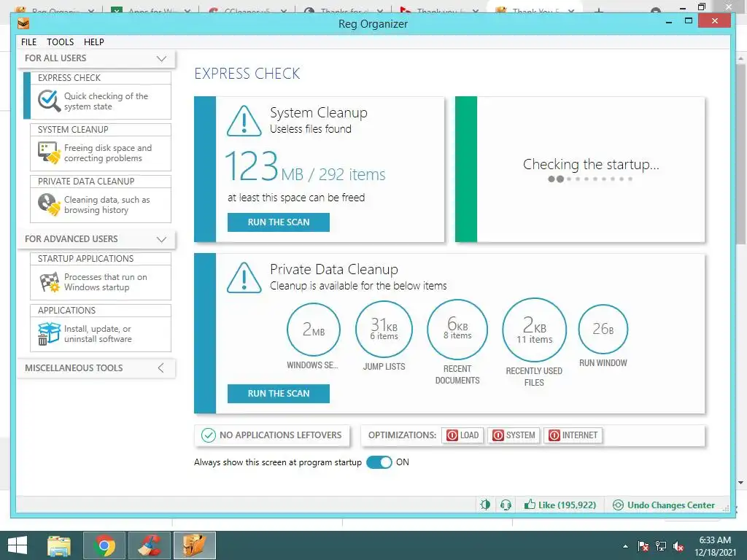Click the Checking the startup... text

pyautogui.click(x=591, y=164)
